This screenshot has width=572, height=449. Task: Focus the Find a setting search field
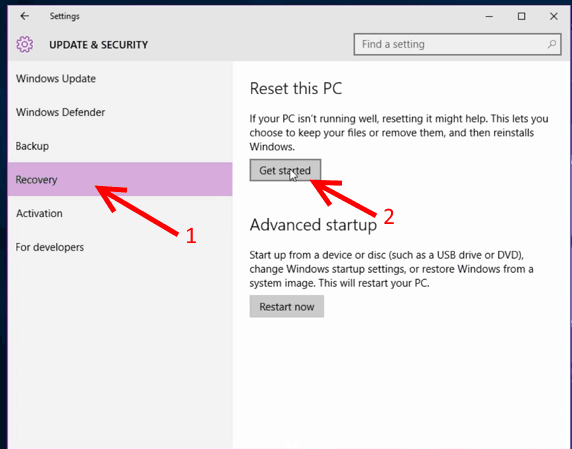pos(457,44)
